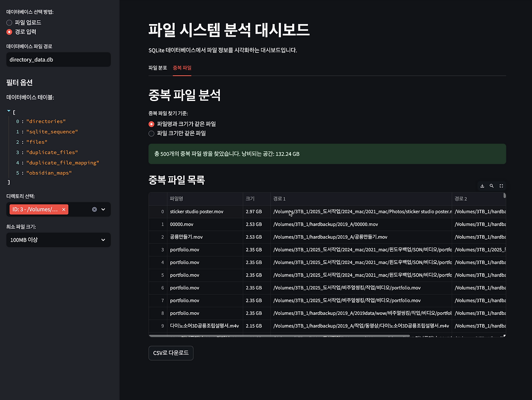
Task: Open the directory selection dropdown chevron
Action: (x=103, y=209)
